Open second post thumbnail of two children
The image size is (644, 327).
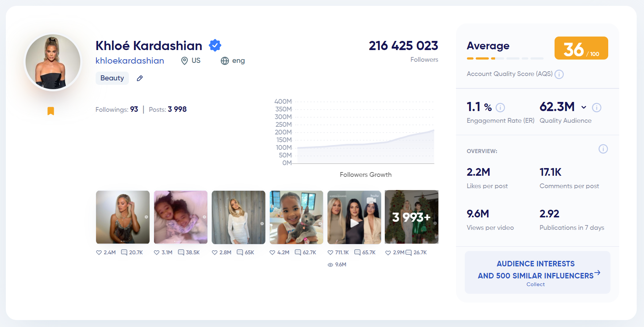pyautogui.click(x=181, y=217)
